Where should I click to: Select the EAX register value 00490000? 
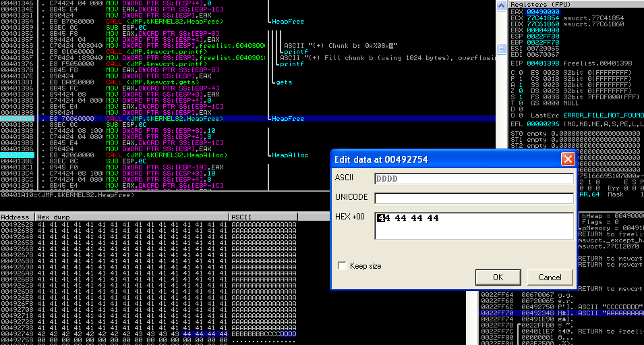543,12
